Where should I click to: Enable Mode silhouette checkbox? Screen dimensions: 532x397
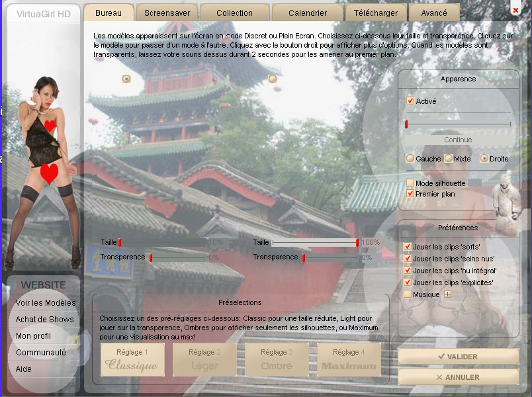[410, 183]
